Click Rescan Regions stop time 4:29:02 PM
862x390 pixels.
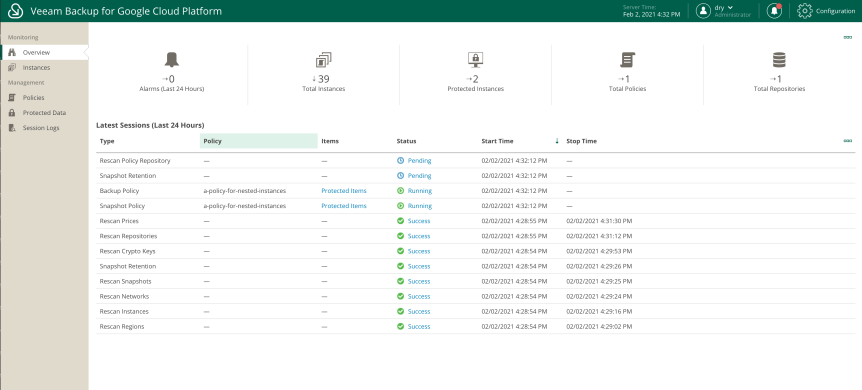[x=599, y=327]
